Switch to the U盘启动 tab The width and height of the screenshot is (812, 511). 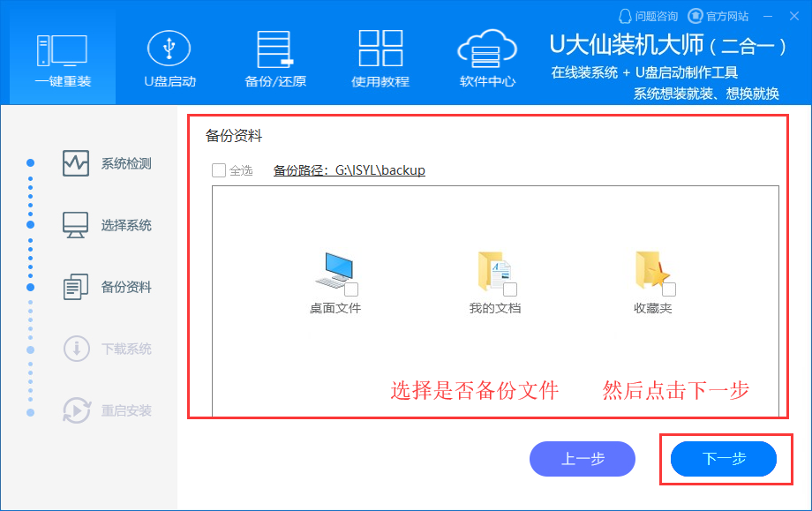tap(169, 58)
